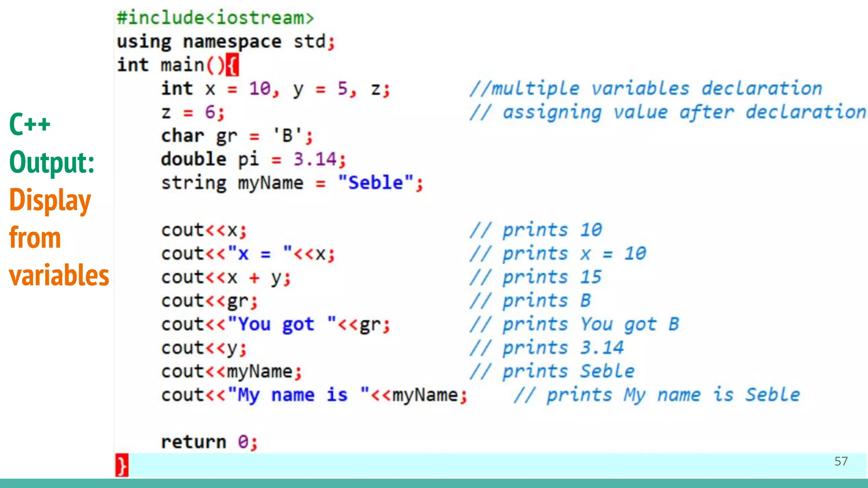Viewport: 868px width, 488px height.
Task: Click 'cout<<myName;' statement
Action: click(231, 372)
